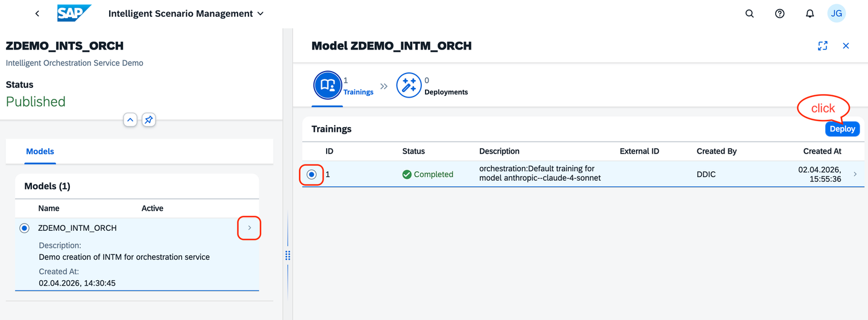Click the training description mentioning claude-4-sonnet
The image size is (868, 320).
pos(540,173)
